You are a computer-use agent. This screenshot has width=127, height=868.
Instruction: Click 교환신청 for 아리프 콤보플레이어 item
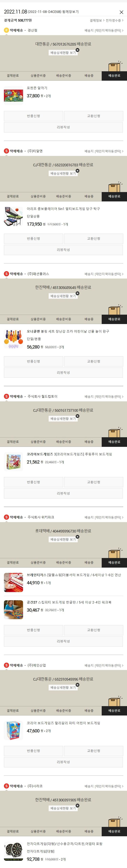click(x=93, y=239)
